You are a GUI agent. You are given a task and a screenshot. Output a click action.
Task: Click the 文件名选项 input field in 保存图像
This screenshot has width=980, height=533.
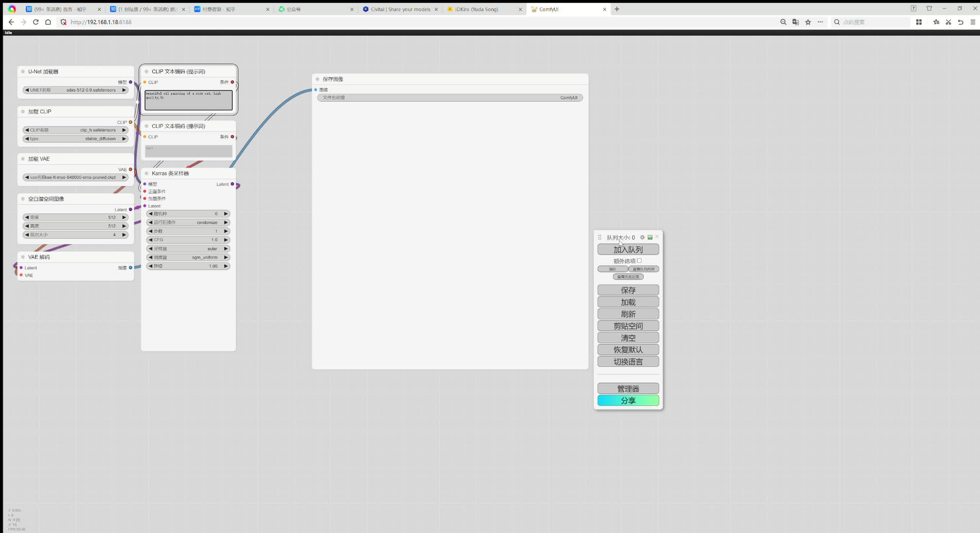450,97
